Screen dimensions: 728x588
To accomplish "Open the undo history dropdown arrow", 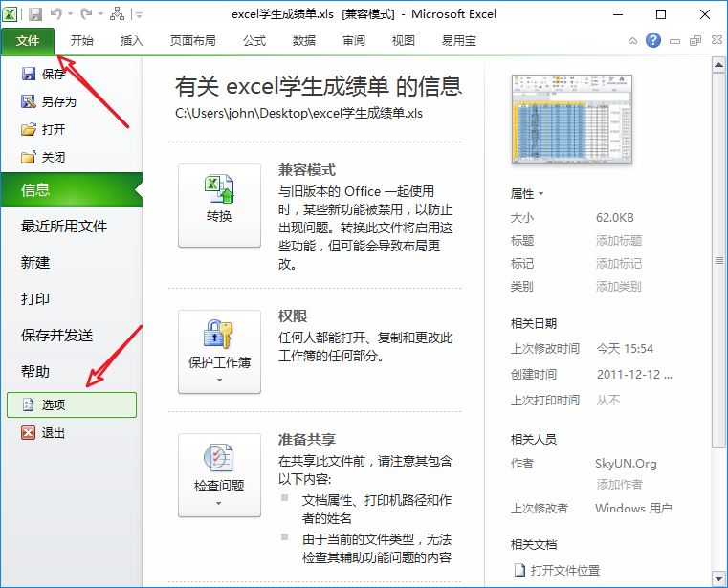I will (x=70, y=14).
